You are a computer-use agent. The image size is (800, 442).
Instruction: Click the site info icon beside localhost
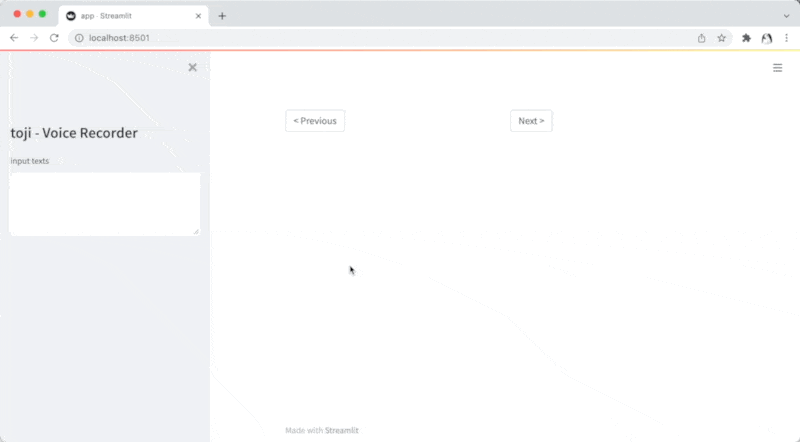click(79, 38)
